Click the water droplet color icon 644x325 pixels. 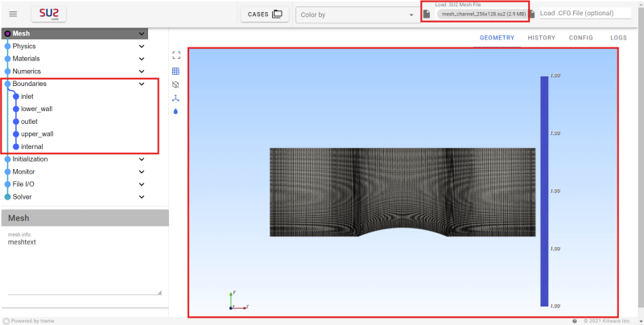(175, 111)
